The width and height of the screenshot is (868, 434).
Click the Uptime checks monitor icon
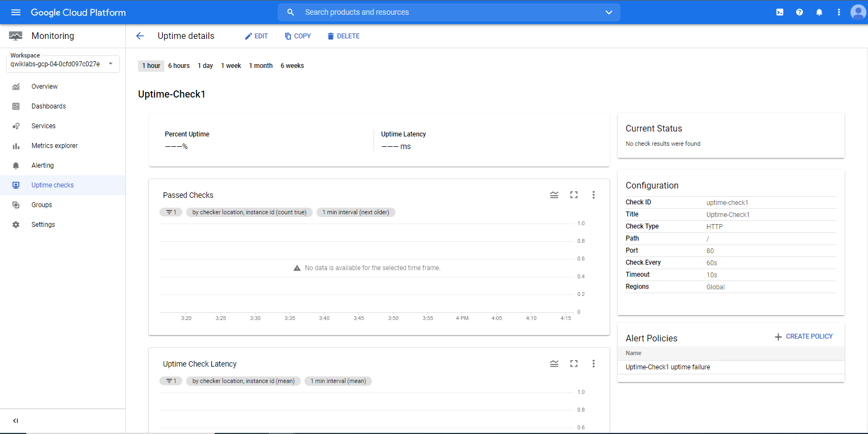(16, 185)
